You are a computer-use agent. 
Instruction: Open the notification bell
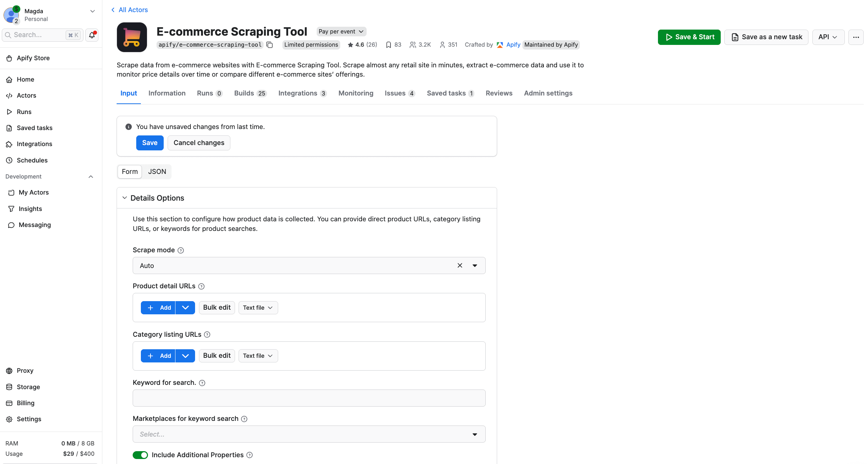pos(91,35)
